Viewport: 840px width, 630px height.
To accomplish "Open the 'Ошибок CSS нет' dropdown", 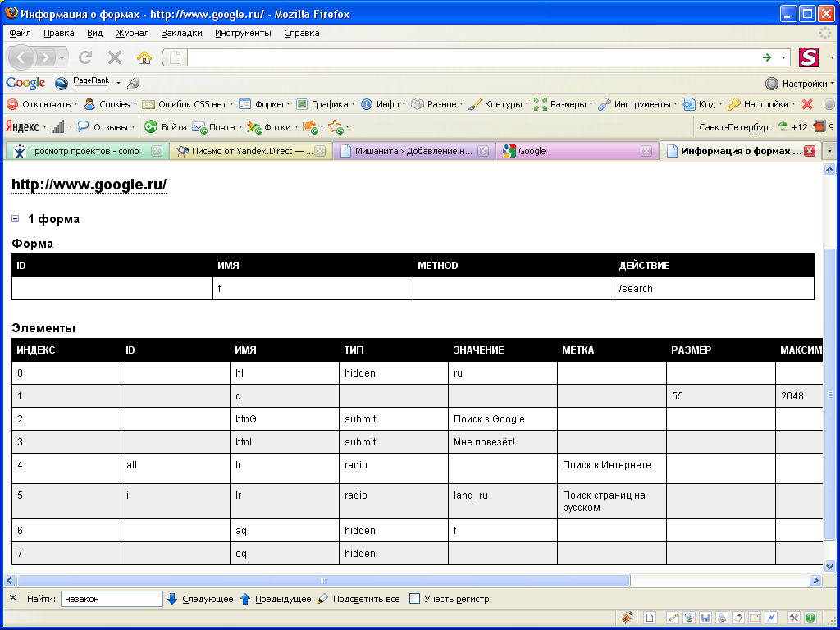I will click(188, 104).
